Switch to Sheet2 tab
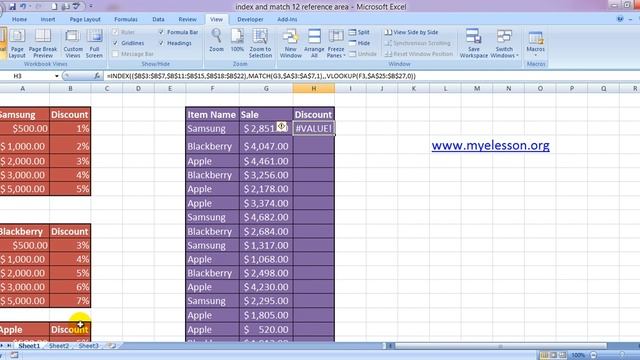This screenshot has height=360, width=640. 59,346
